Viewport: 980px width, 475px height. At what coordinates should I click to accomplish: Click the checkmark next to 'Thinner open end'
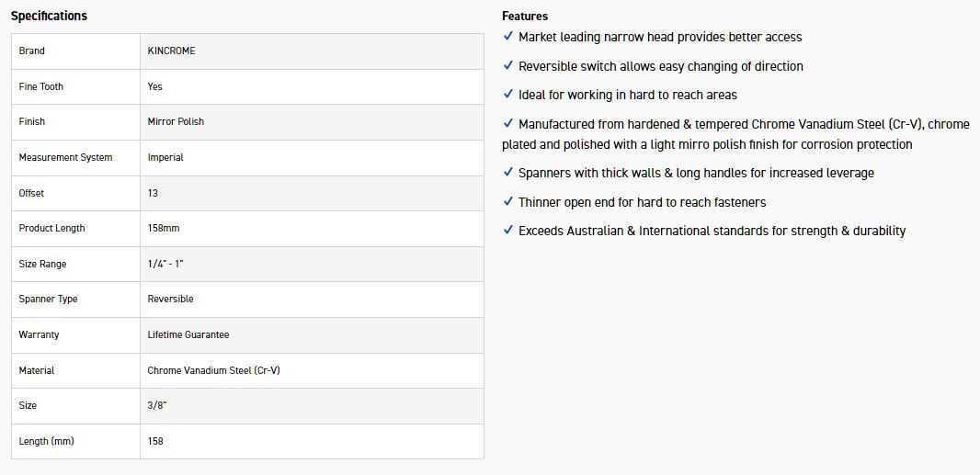coord(508,202)
